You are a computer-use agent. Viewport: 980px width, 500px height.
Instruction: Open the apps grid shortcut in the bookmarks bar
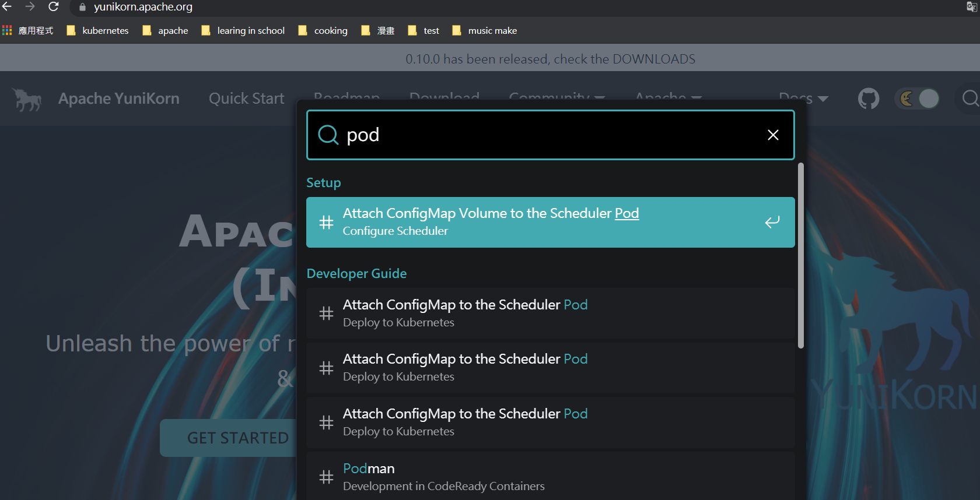(x=7, y=30)
